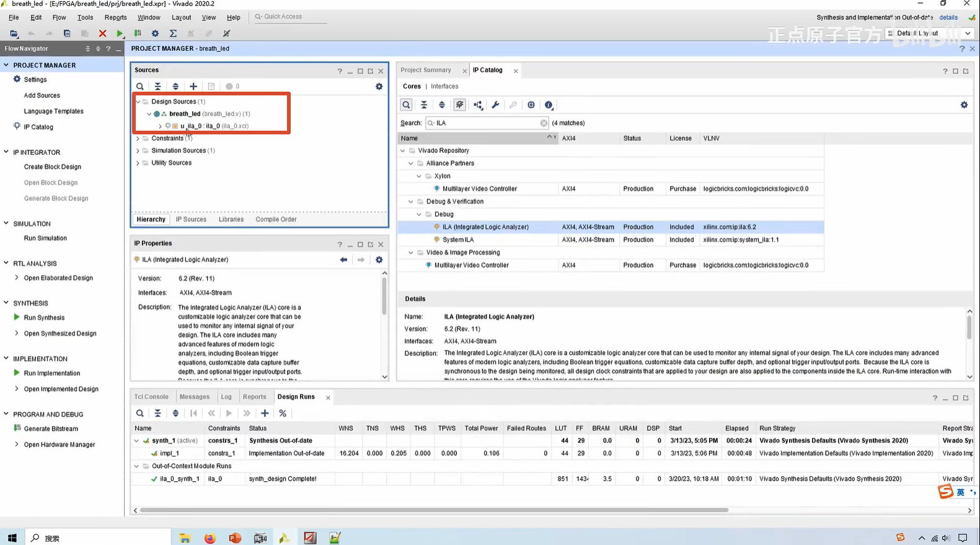This screenshot has width=980, height=545.
Task: Open IP Catalog settings gear
Action: pos(964,105)
